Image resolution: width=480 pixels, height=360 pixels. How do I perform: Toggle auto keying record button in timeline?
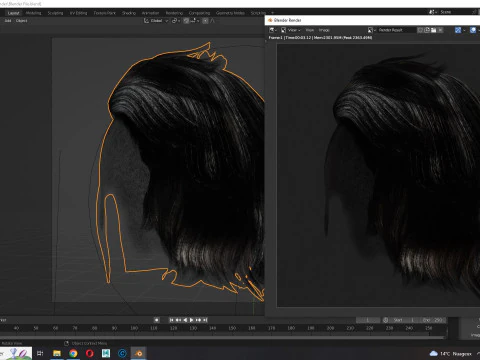(x=157, y=320)
